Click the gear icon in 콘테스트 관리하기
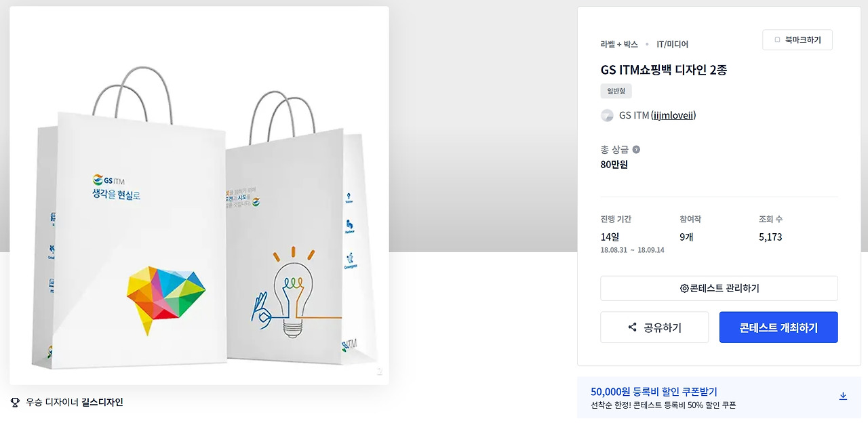The height and width of the screenshot is (425, 868). point(684,288)
